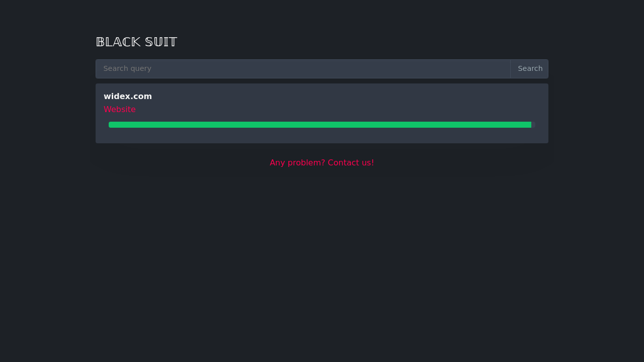Image resolution: width=644 pixels, height=362 pixels.
Task: Open the widex.com Website link
Action: coord(120,110)
